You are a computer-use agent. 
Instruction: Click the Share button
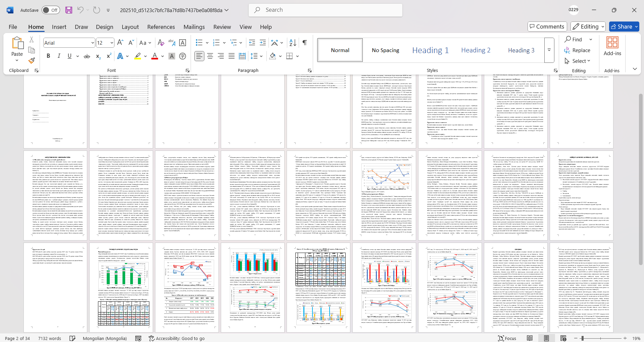(624, 27)
